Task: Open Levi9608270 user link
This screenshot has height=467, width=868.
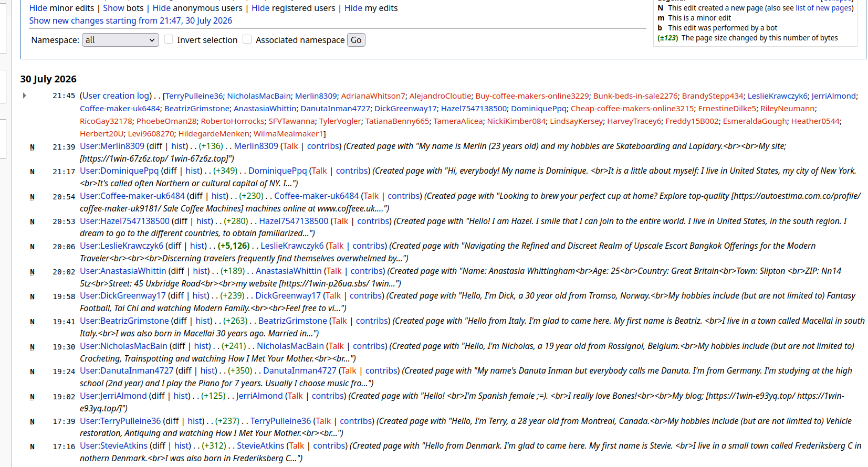Action: coord(151,133)
